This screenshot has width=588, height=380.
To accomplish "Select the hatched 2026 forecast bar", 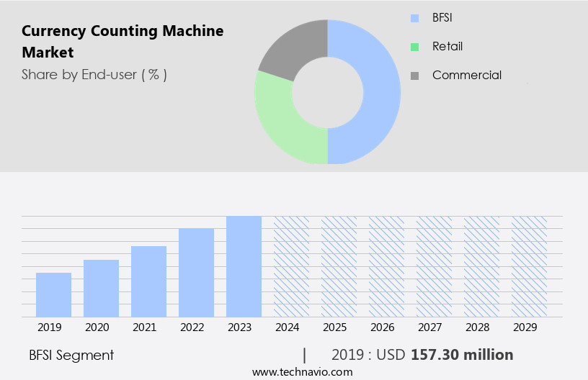I will coord(386,266).
